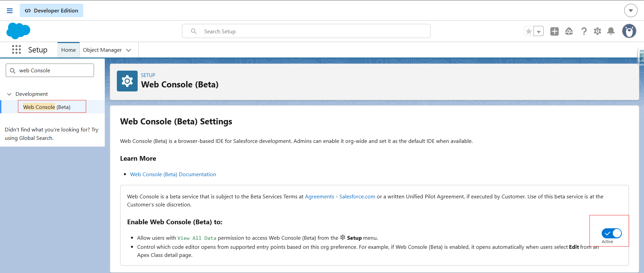Click the Developer Edition badge

click(x=51, y=10)
